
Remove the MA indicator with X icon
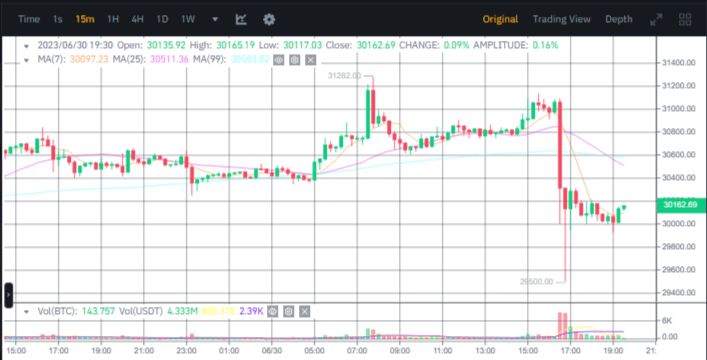coord(310,60)
